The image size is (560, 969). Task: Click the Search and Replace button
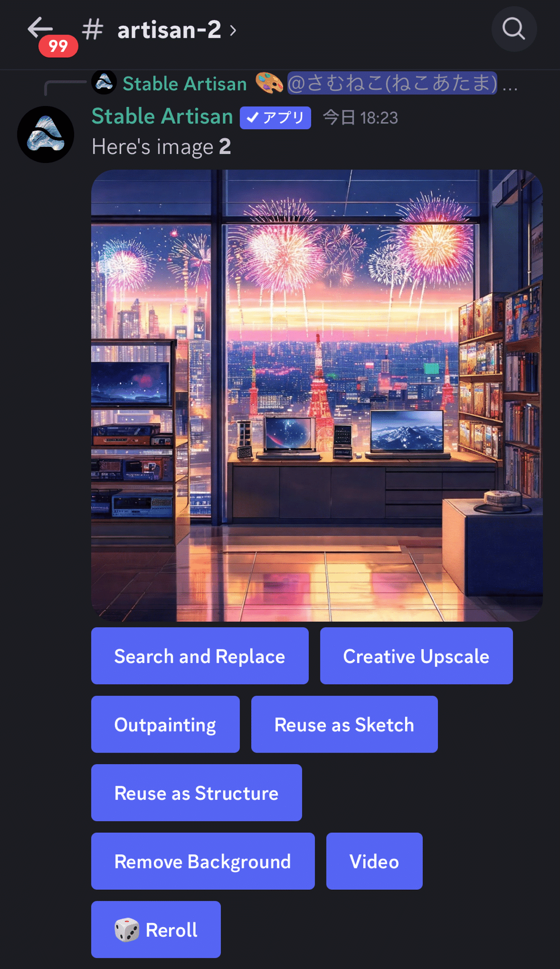pyautogui.click(x=200, y=656)
